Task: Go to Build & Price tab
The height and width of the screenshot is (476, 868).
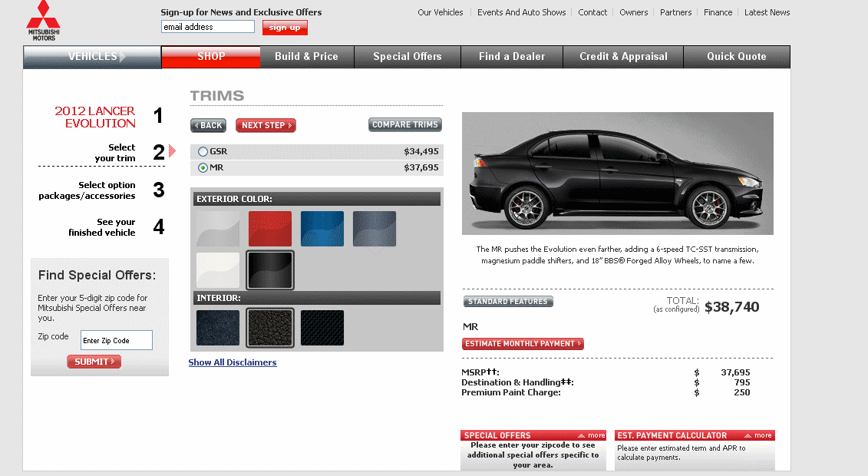Action: [307, 57]
